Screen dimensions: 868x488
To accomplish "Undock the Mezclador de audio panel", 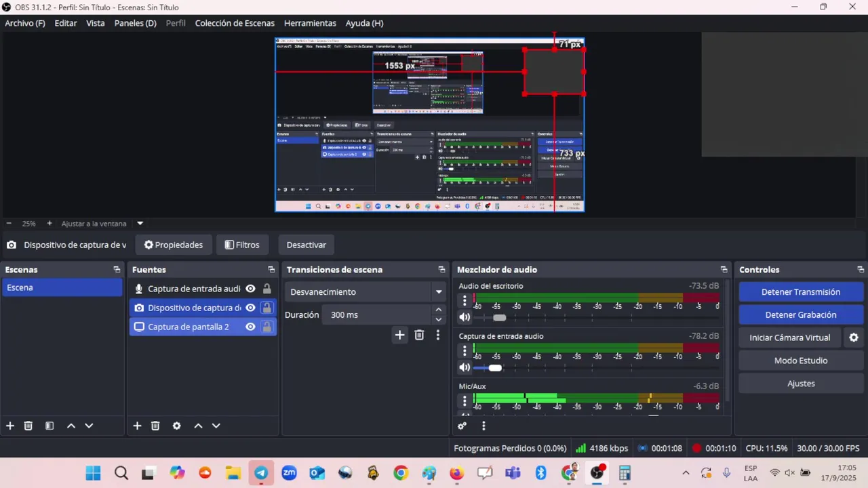I will coord(724,270).
